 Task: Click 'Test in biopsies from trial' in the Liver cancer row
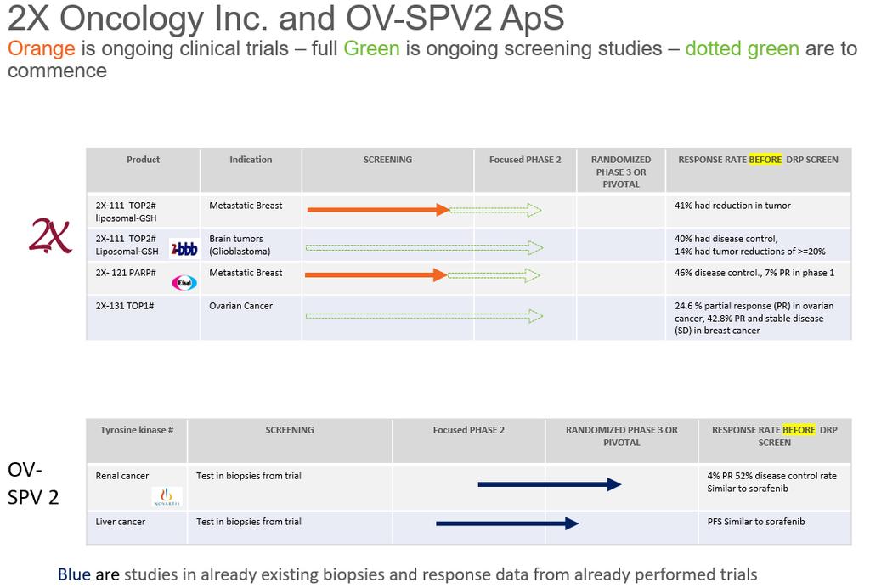tap(249, 522)
